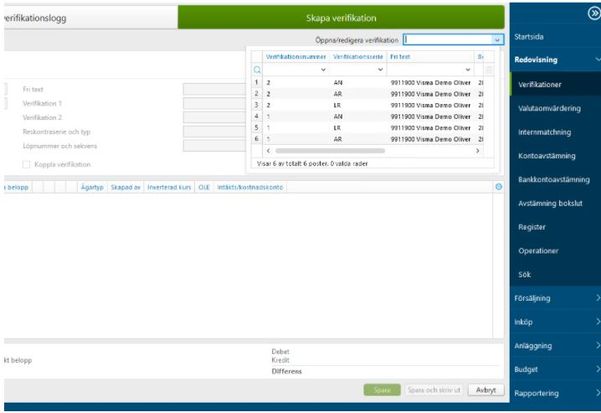
Task: Click the Avbryt button
Action: [486, 390]
